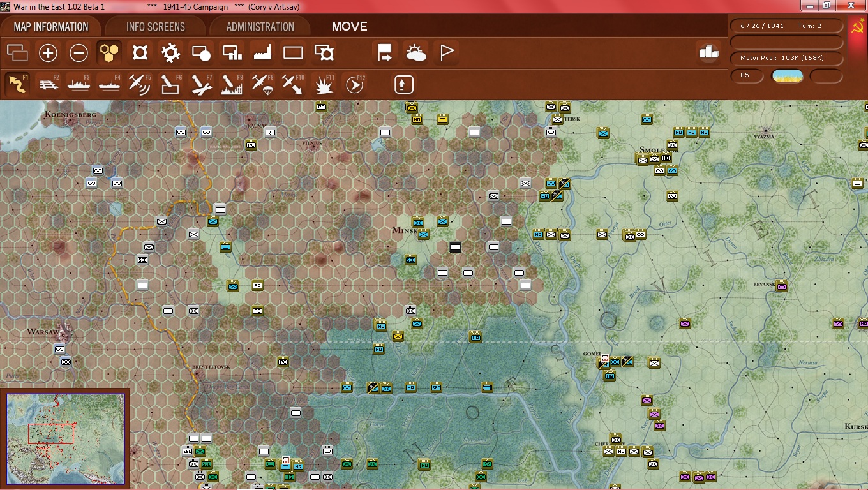Toggle the hex grid honeycomb button
868x490 pixels.
click(x=109, y=53)
